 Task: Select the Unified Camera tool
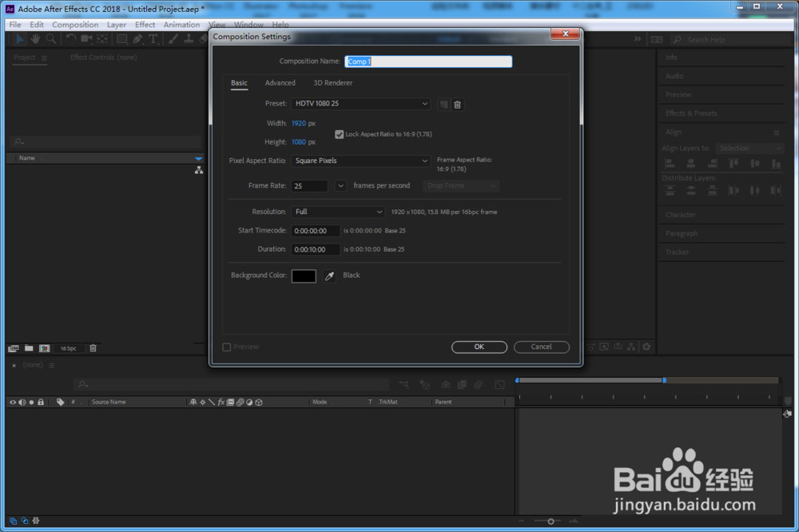pyautogui.click(x=86, y=38)
